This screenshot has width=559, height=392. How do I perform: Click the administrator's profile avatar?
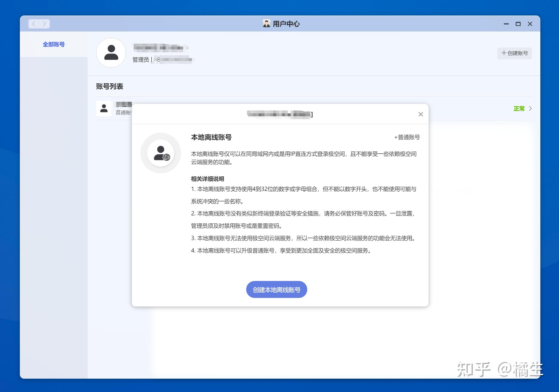pyautogui.click(x=111, y=53)
